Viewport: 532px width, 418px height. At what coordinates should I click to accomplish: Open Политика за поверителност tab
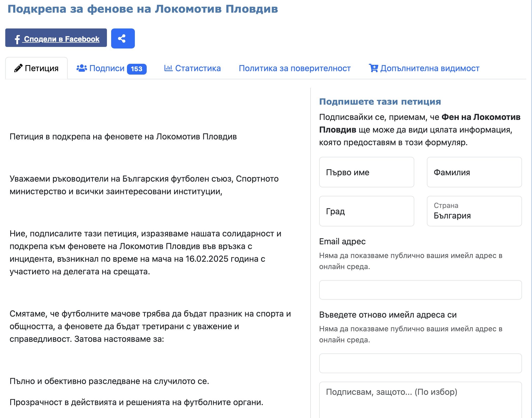295,68
